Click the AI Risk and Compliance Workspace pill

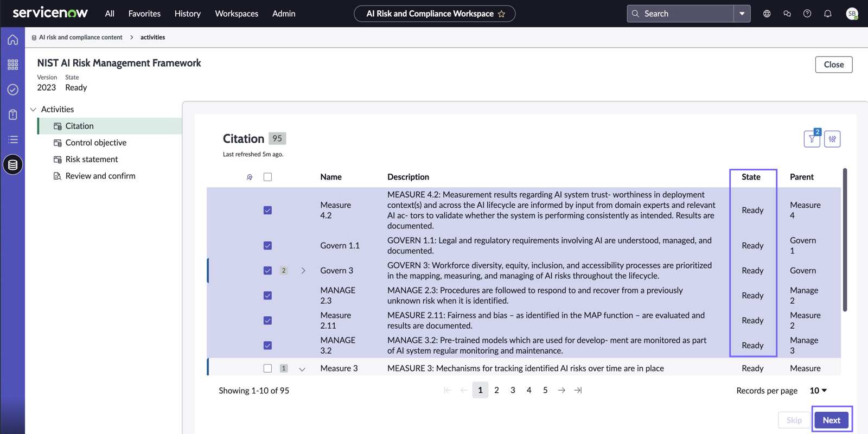pyautogui.click(x=435, y=14)
